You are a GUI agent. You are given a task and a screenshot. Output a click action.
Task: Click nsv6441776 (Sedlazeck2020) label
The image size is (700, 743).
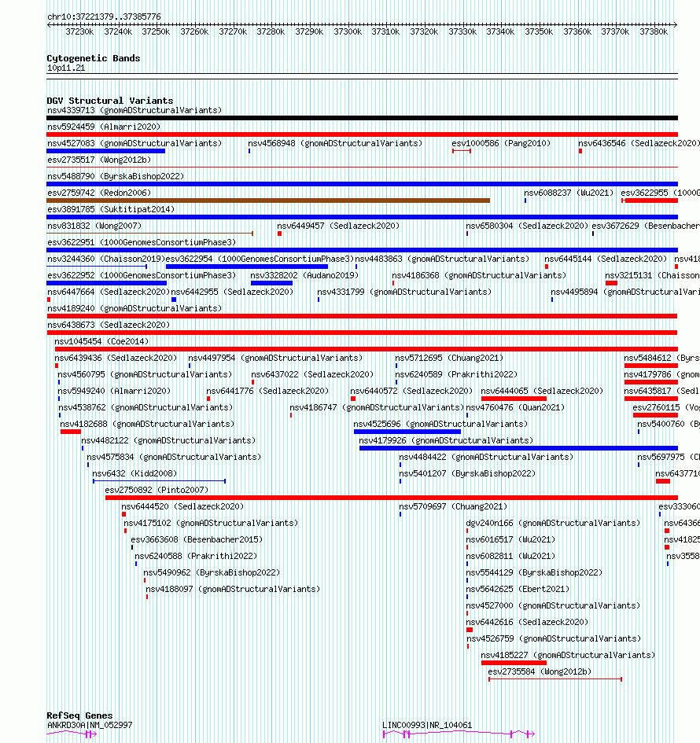(267, 391)
